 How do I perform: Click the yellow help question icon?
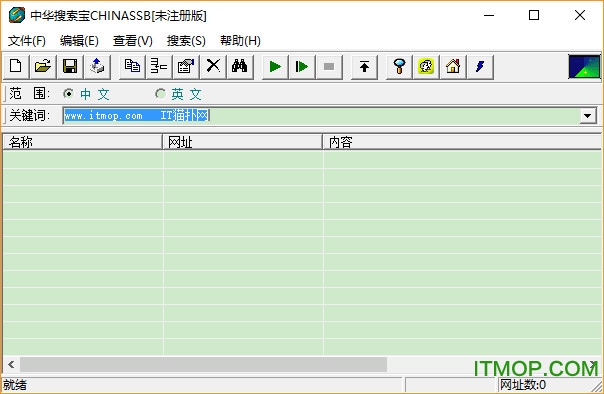[426, 67]
